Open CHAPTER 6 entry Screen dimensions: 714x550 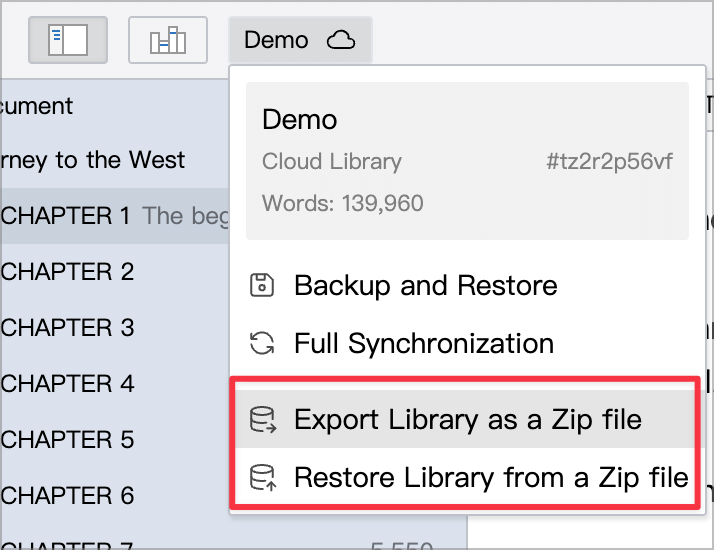[115, 496]
